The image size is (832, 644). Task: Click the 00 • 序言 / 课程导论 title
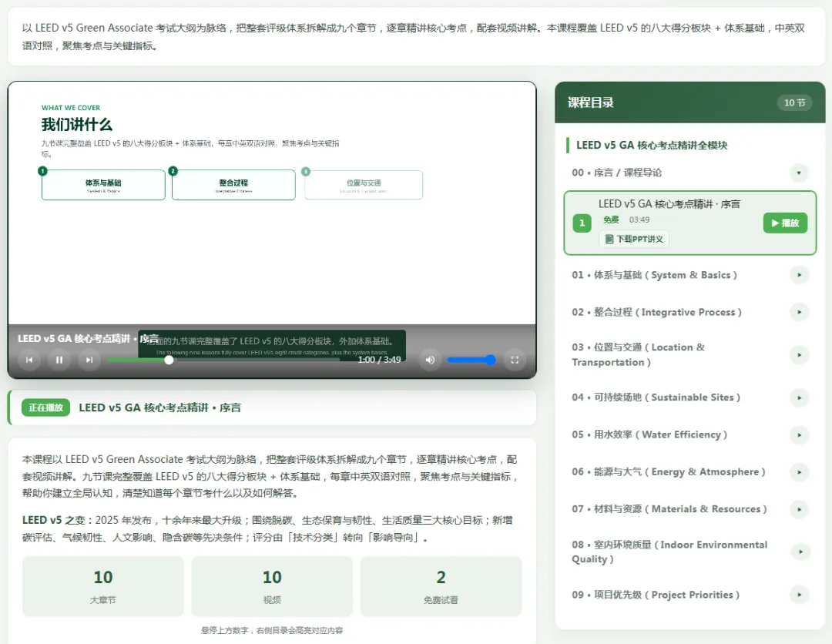click(616, 173)
